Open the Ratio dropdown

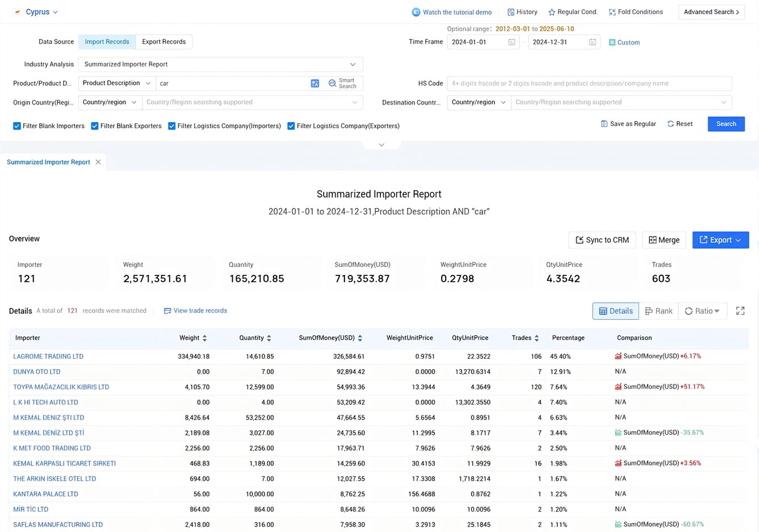pos(702,311)
